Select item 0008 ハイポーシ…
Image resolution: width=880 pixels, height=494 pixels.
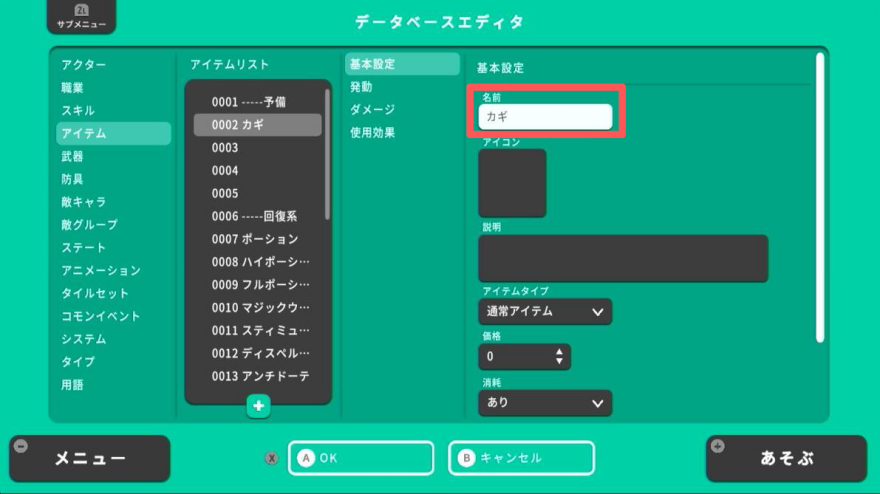click(x=258, y=262)
